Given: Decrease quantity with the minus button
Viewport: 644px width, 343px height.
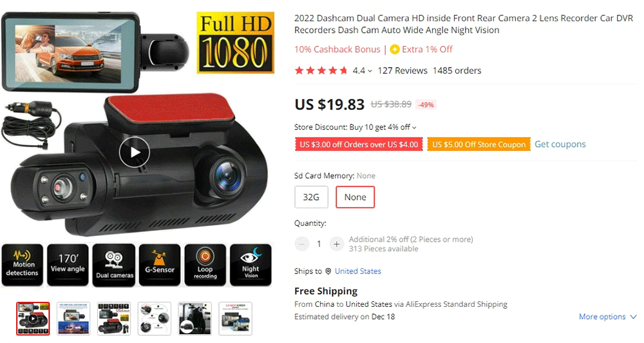Looking at the screenshot, I should click(302, 244).
